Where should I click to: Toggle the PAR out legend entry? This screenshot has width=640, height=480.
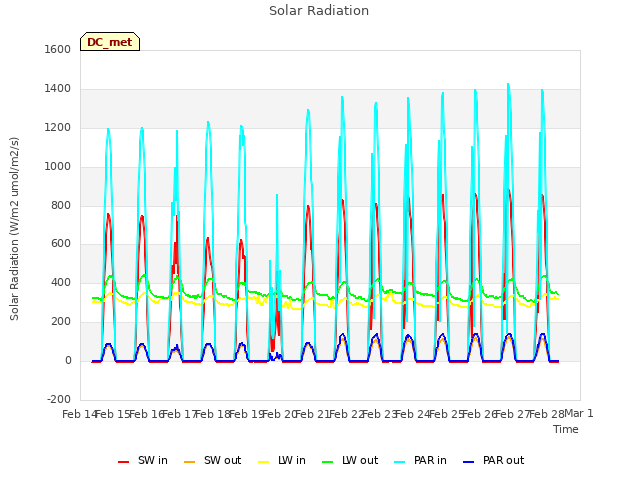tap(494, 460)
